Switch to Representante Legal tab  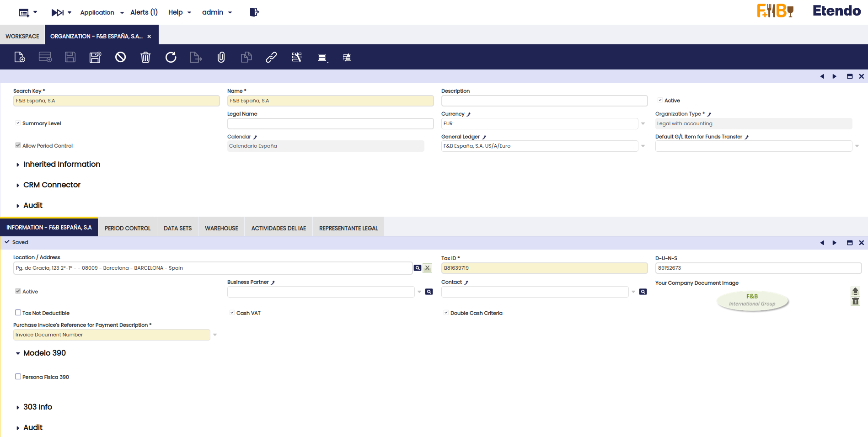click(348, 228)
